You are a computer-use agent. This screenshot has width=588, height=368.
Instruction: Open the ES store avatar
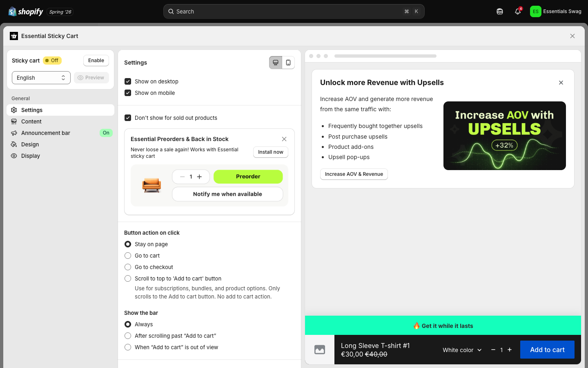(x=535, y=11)
